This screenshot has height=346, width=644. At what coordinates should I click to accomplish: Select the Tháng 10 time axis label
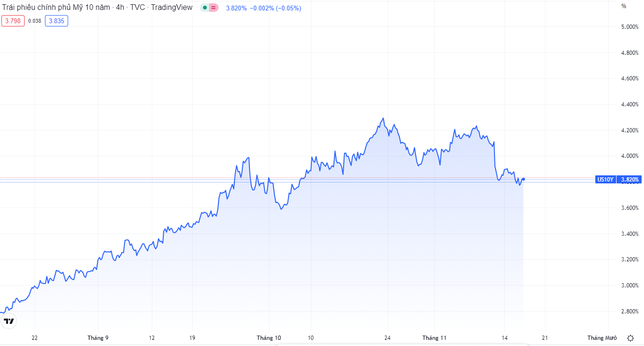click(269, 338)
